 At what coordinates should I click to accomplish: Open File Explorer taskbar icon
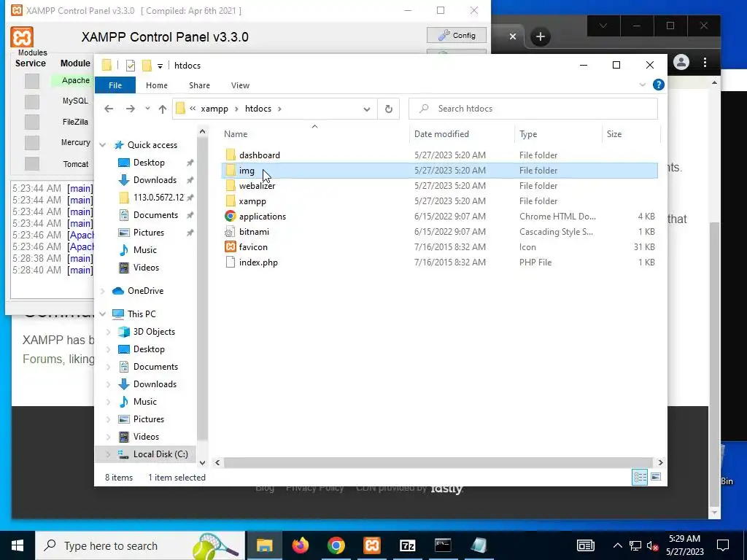[x=264, y=545]
